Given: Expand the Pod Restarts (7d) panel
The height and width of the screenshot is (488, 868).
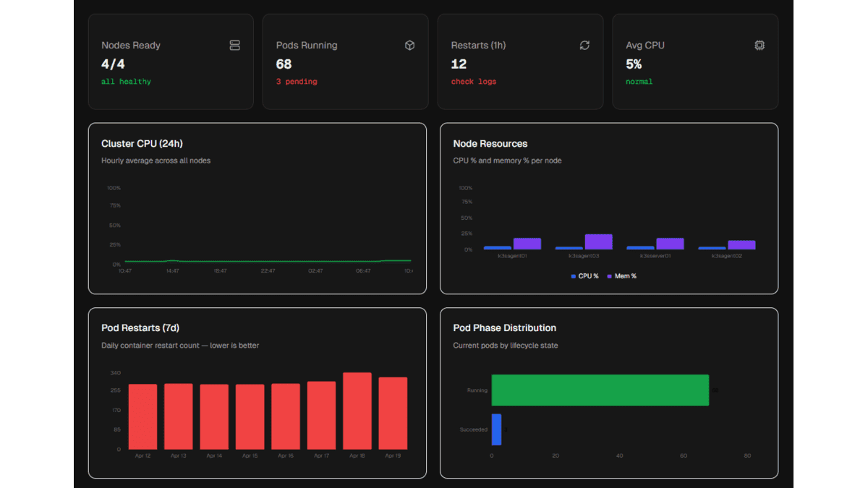Looking at the screenshot, I should [140, 328].
